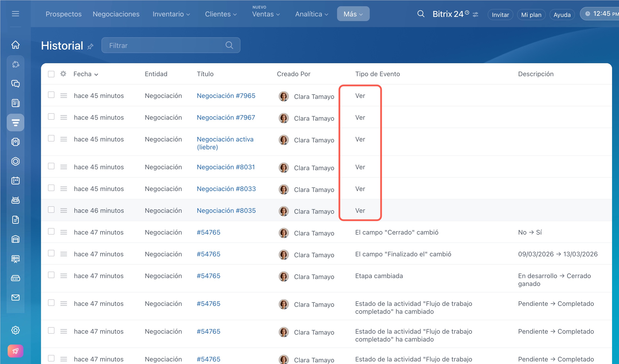Screen dimensions: 619x364
Task: Open the calendar icon in sidebar
Action: [x=16, y=181]
